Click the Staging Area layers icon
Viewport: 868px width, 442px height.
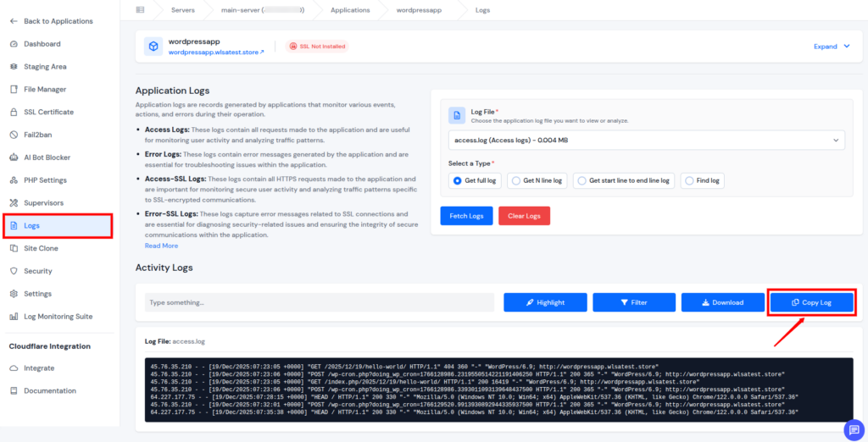[x=14, y=66]
